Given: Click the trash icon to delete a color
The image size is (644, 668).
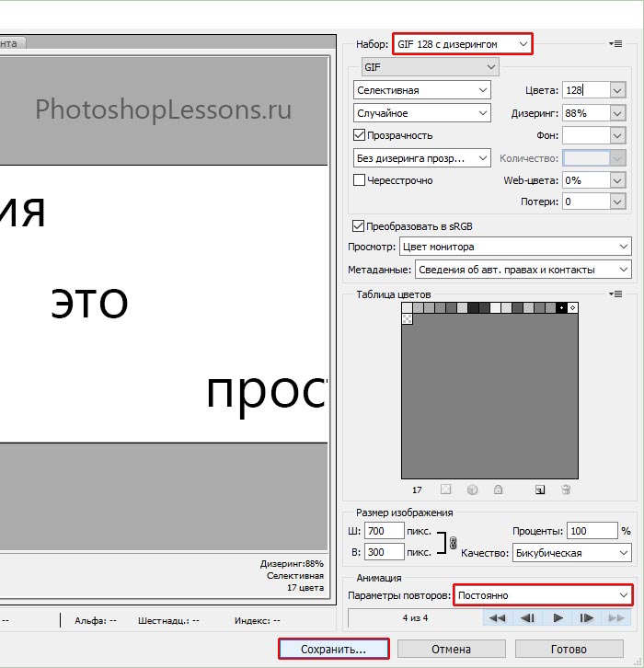Looking at the screenshot, I should coord(566,489).
